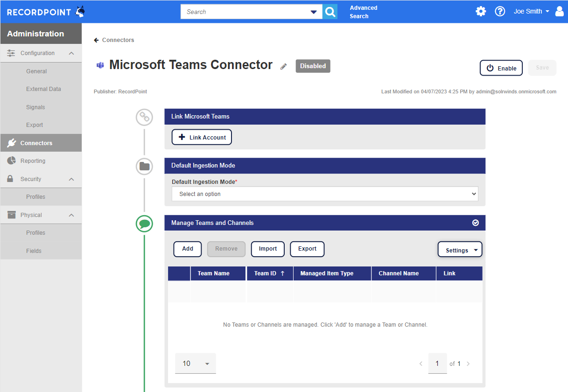Click the back arrow beside Connectors
This screenshot has width=568, height=392.
(x=96, y=40)
